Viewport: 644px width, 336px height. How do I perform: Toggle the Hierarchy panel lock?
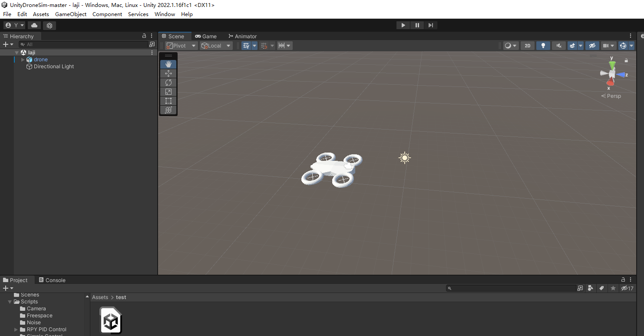point(144,36)
